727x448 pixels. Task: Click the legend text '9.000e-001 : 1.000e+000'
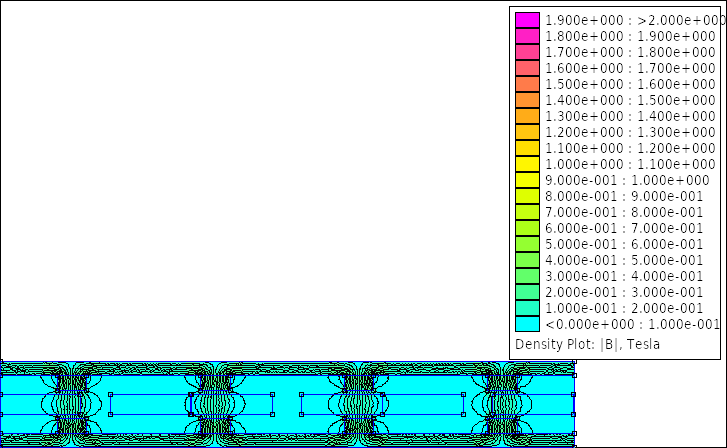(x=627, y=180)
